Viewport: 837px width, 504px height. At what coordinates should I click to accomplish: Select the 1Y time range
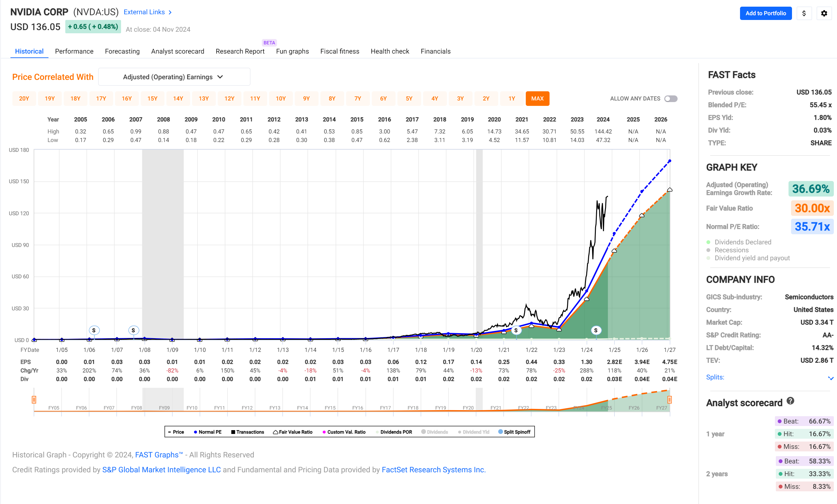512,99
